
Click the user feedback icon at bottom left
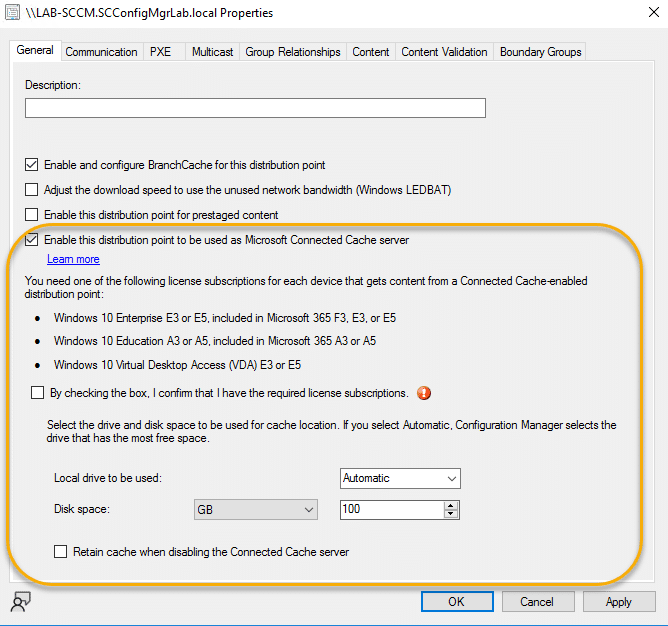(20, 601)
